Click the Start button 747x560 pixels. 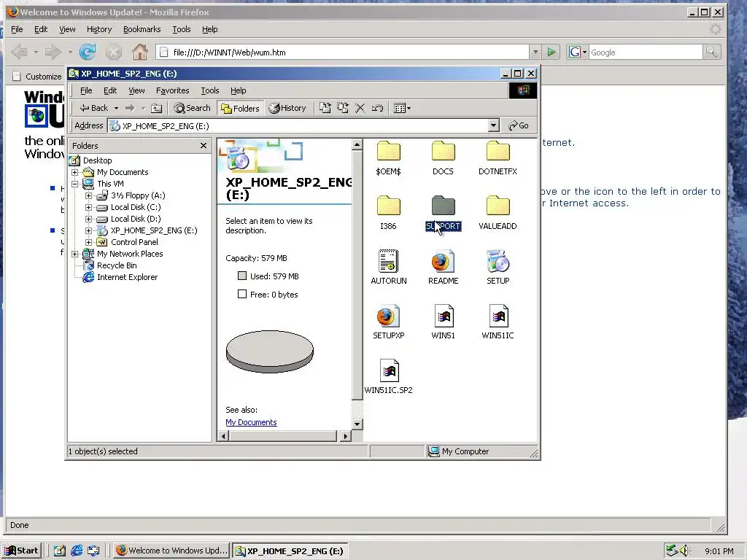22,551
